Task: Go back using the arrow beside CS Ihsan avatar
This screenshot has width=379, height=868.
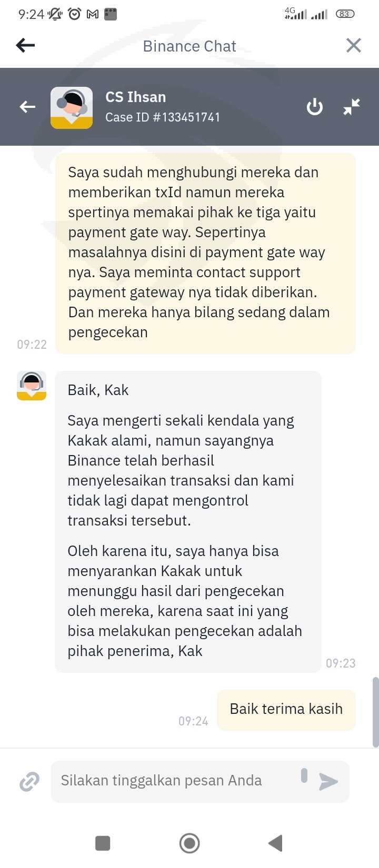Action: point(27,107)
